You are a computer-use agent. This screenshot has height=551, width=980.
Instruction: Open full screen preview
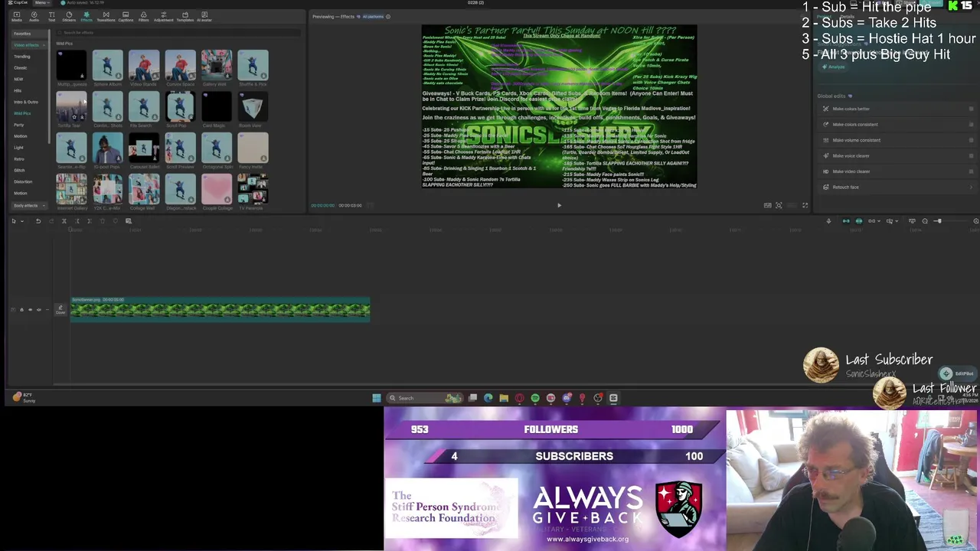click(x=805, y=205)
